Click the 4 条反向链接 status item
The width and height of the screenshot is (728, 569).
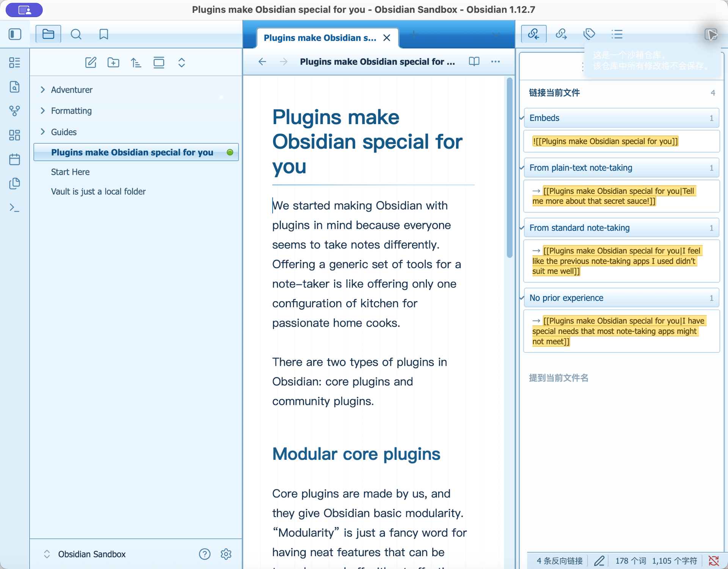559,561
